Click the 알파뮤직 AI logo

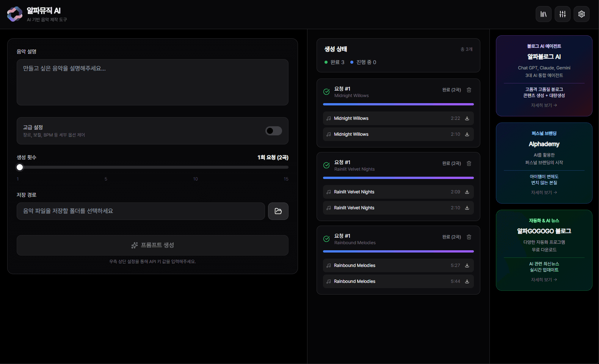coord(15,14)
